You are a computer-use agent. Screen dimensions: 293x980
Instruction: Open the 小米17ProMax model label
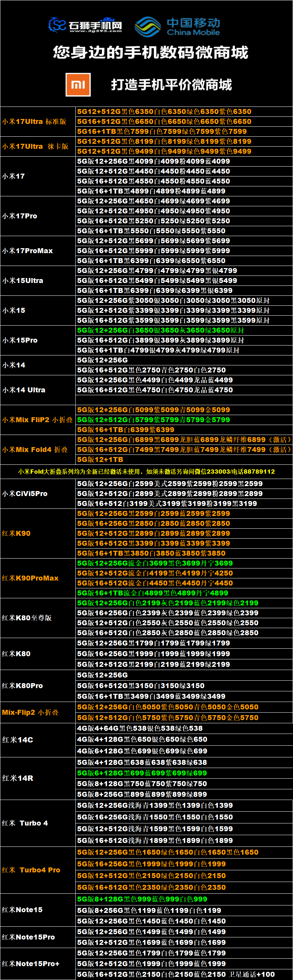27,251
